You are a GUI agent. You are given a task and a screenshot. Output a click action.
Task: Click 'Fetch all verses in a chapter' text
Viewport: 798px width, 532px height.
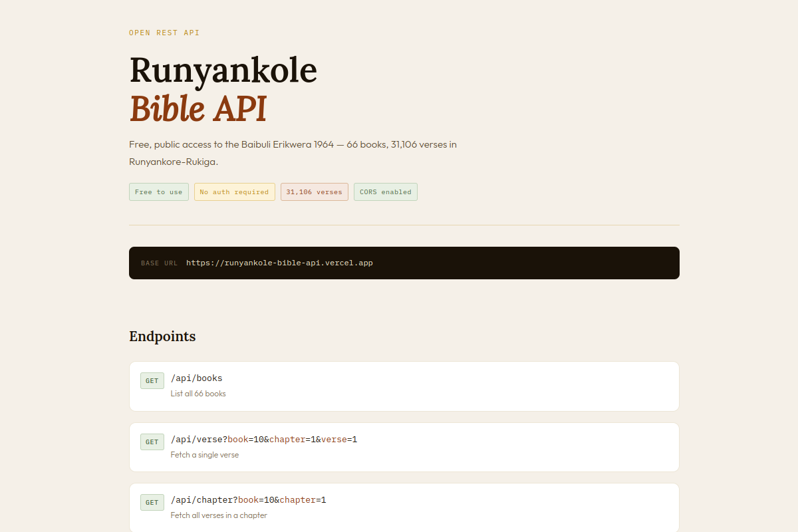pos(219,515)
